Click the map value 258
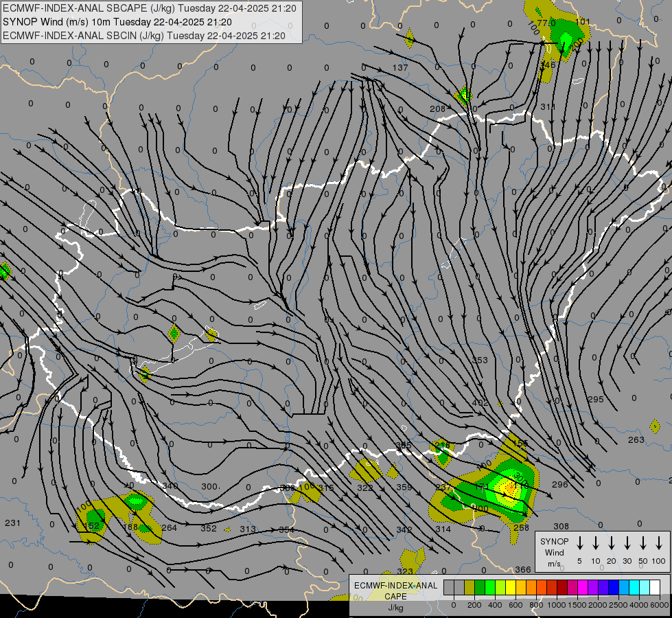Screen dimensions: 672x618 522,527
